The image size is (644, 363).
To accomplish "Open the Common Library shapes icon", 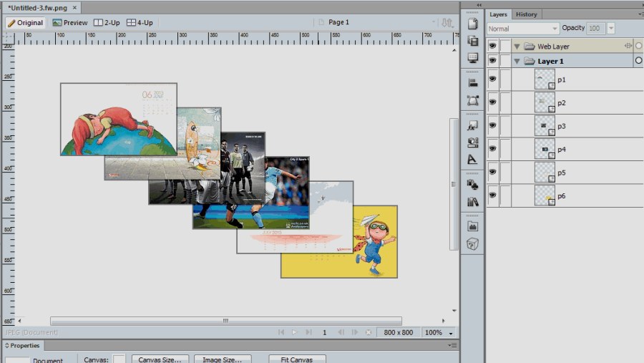I will point(473,185).
